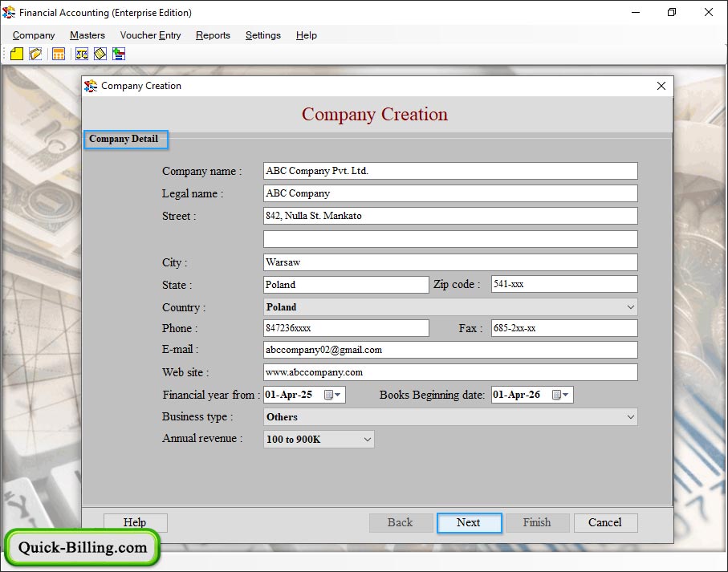
Task: Open the Reports menu
Action: pos(213,35)
